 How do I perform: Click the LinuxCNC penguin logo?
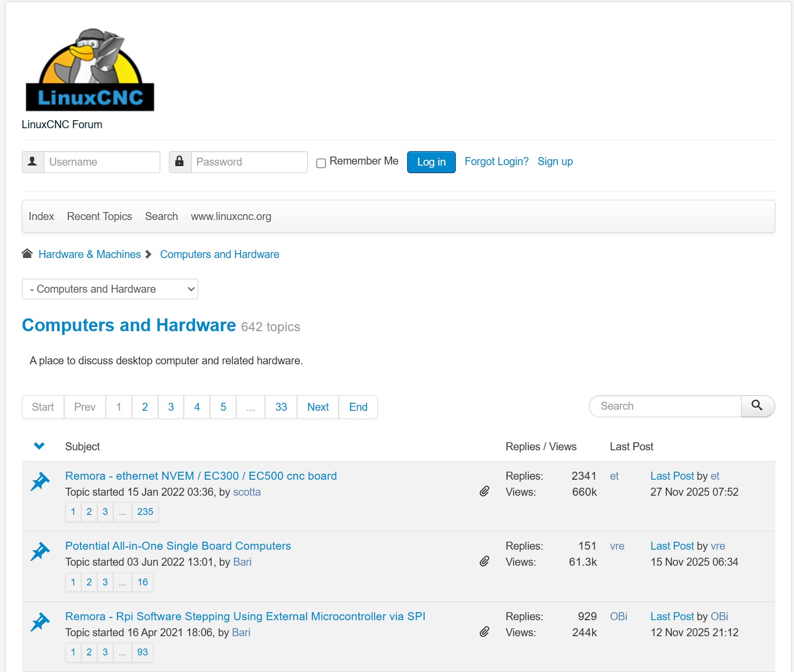tap(90, 70)
